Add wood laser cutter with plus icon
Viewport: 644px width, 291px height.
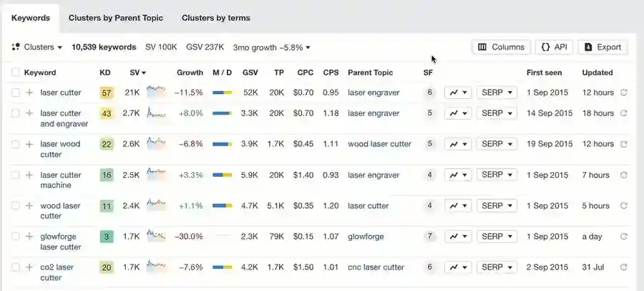29,206
